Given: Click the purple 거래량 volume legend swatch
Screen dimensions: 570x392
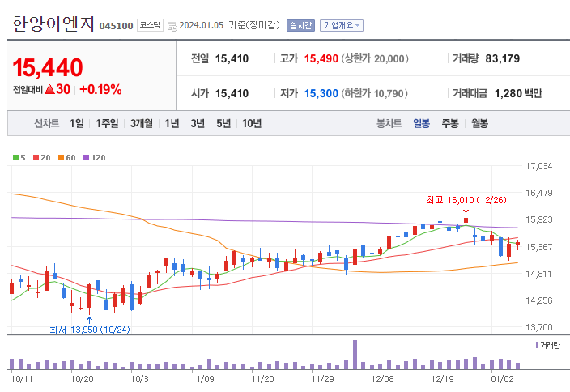Looking at the screenshot, I should coord(537,345).
